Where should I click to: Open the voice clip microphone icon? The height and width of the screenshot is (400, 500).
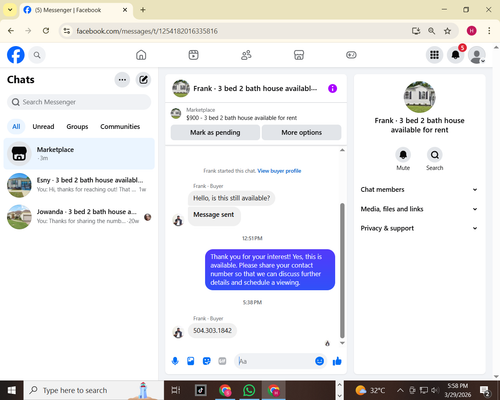[x=175, y=361]
